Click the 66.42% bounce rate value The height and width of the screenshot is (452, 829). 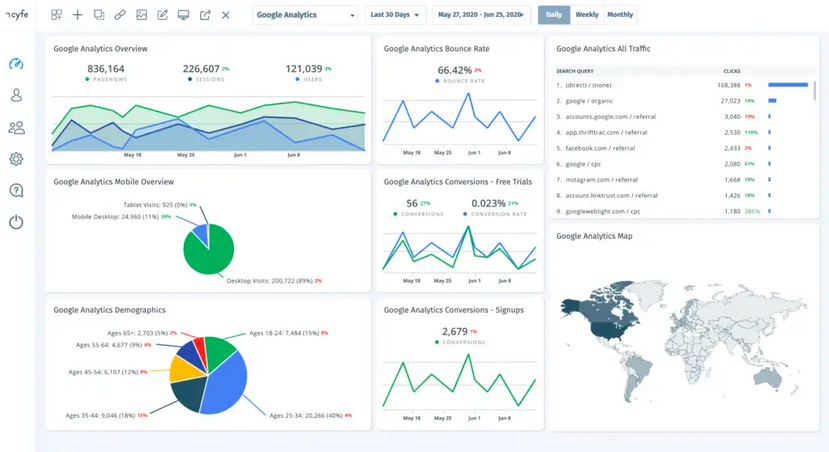[455, 70]
